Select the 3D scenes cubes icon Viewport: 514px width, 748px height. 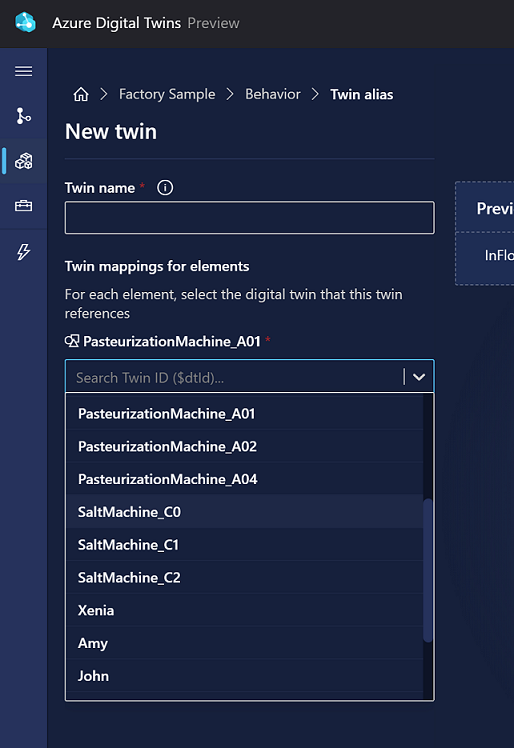(23, 161)
